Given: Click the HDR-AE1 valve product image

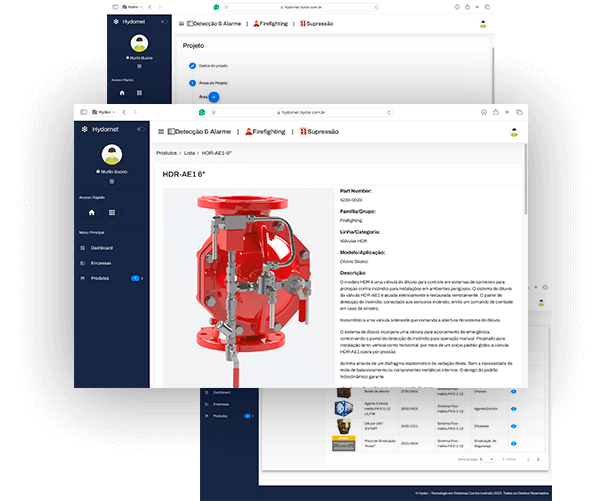Looking at the screenshot, I should [248, 288].
